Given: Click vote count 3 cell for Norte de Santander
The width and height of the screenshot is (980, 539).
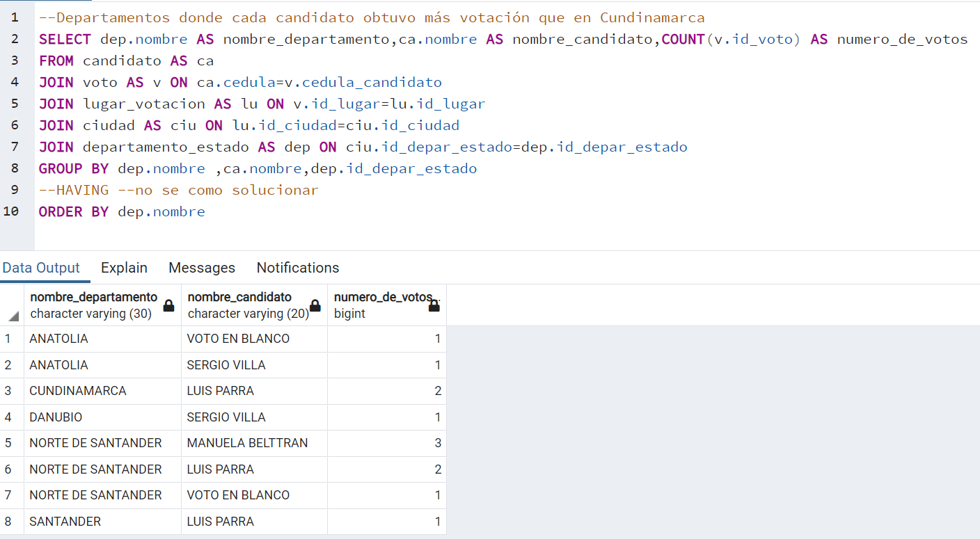Looking at the screenshot, I should point(386,443).
